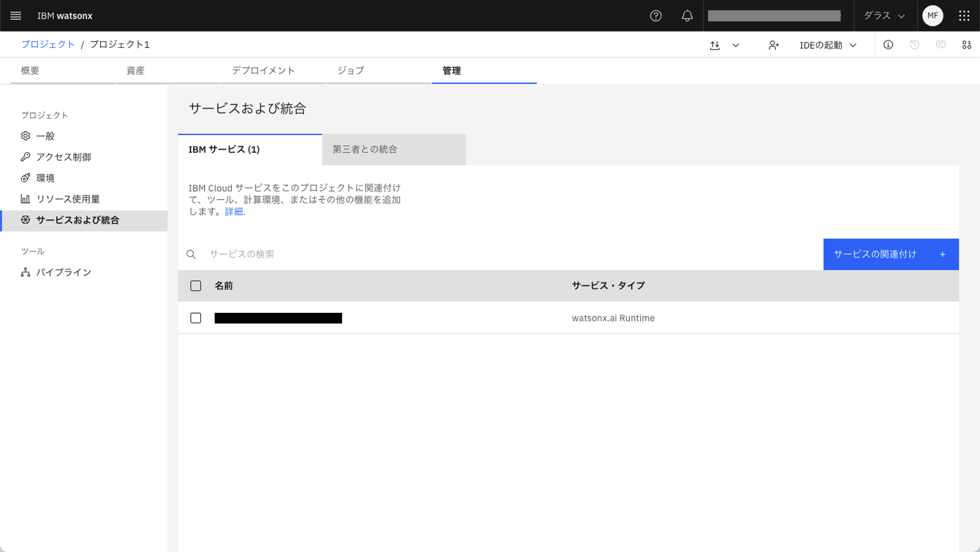Open the app switcher grid icon

click(x=964, y=16)
